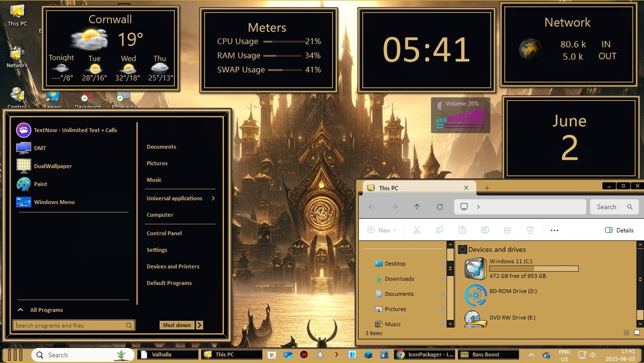Viewport: 644px width, 363px height.
Task: Click Copy icon in Explorer toolbar
Action: pos(439,230)
